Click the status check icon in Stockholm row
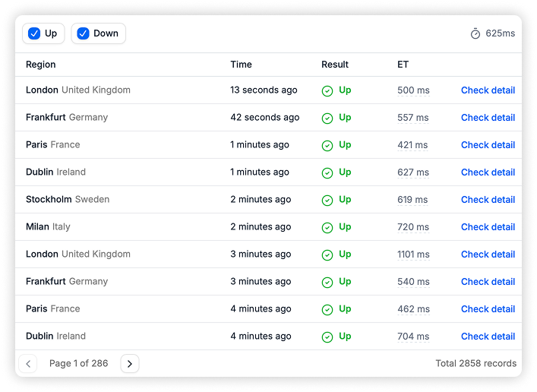The image size is (537, 392). [x=327, y=200]
